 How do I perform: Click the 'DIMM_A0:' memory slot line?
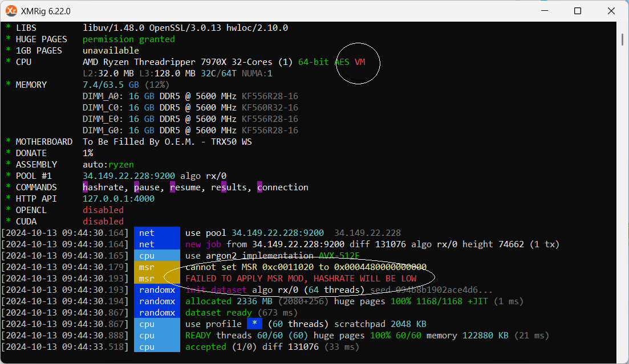[190, 96]
